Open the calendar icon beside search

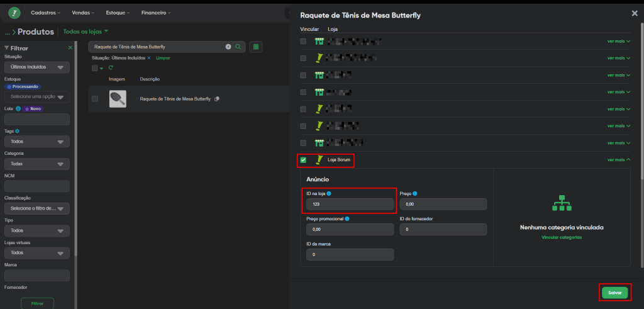(x=256, y=47)
